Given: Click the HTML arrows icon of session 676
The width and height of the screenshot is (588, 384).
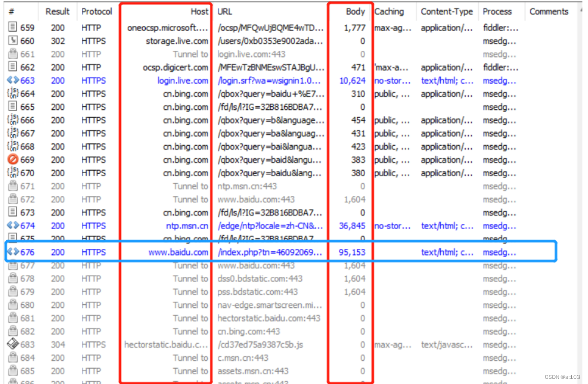Looking at the screenshot, I should tap(13, 251).
